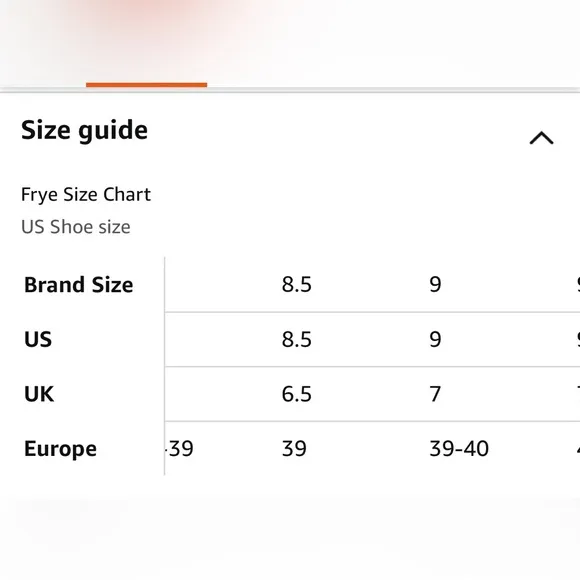Screen dimensions: 580x580
Task: Select the US row header
Action: coord(38,339)
